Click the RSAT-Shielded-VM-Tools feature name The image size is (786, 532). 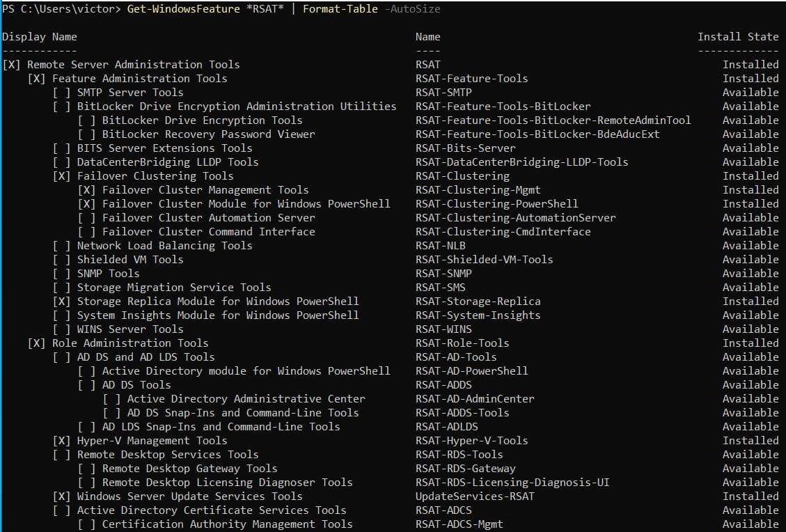[x=484, y=260]
